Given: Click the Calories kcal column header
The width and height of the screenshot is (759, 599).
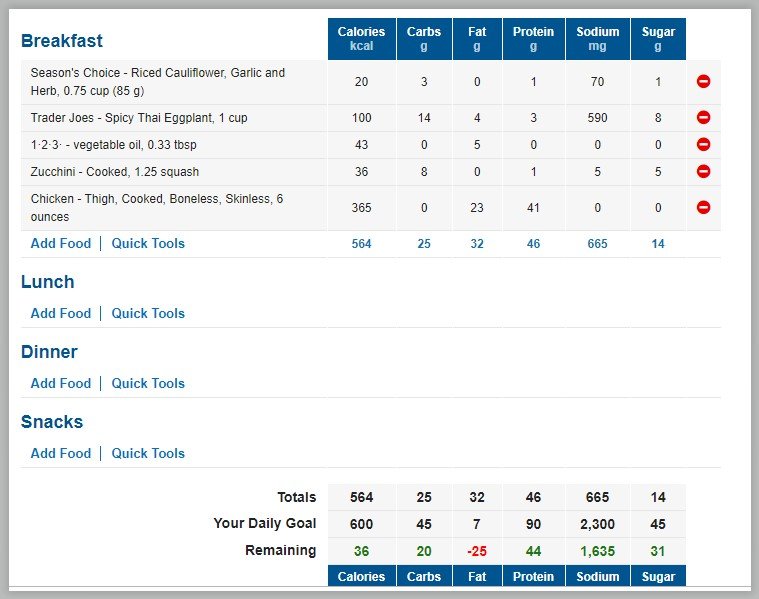Looking at the screenshot, I should (x=362, y=39).
